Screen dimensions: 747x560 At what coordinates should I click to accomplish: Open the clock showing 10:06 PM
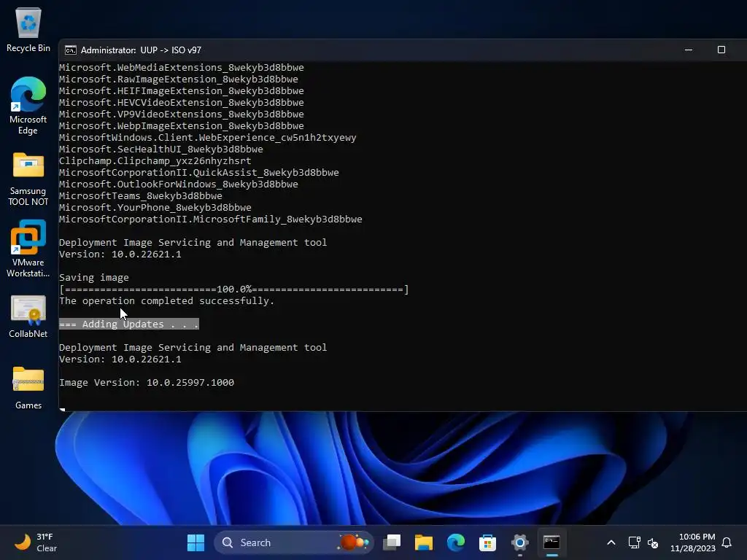(x=693, y=542)
